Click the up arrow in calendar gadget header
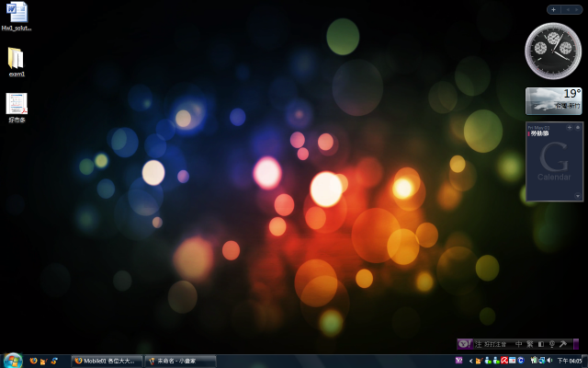This screenshot has height=368, width=588. click(x=578, y=127)
